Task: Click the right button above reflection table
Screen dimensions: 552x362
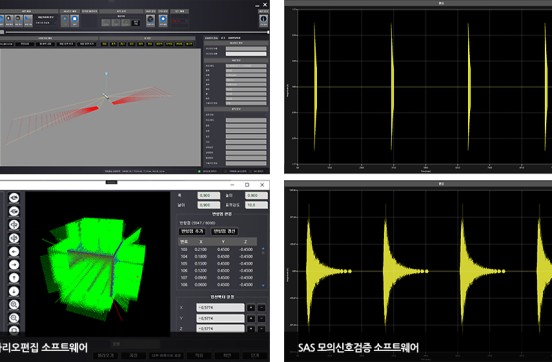Action: [x=225, y=231]
